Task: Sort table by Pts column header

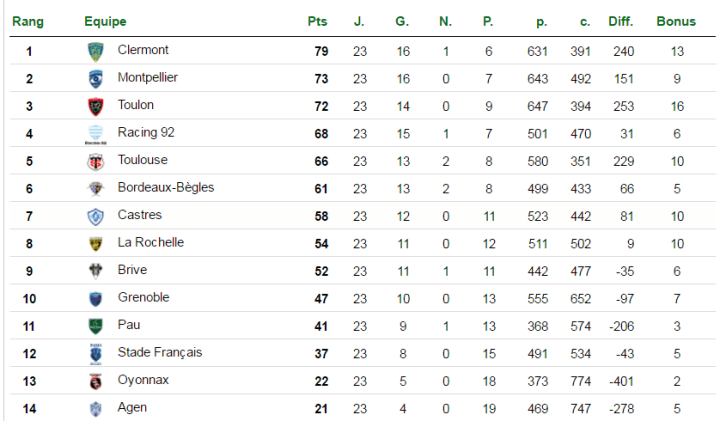Action: (318, 21)
